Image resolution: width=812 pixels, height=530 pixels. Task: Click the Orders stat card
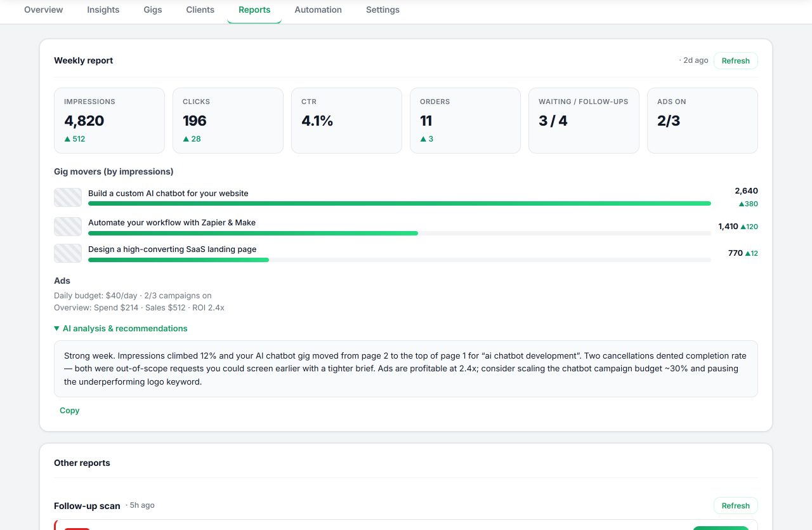pos(465,121)
